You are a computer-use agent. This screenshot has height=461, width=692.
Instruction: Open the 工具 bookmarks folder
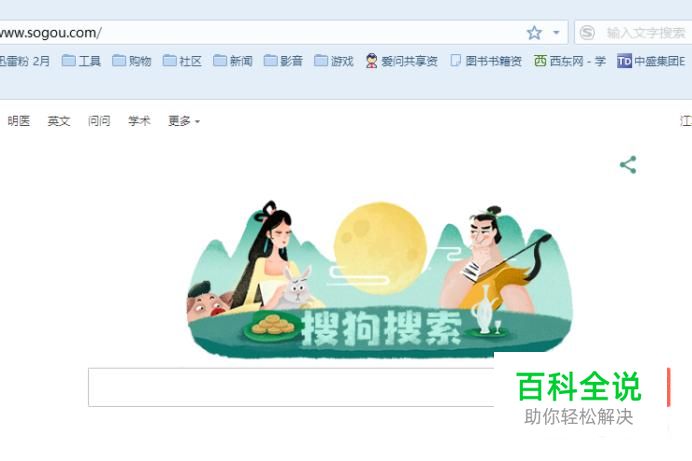point(81,61)
